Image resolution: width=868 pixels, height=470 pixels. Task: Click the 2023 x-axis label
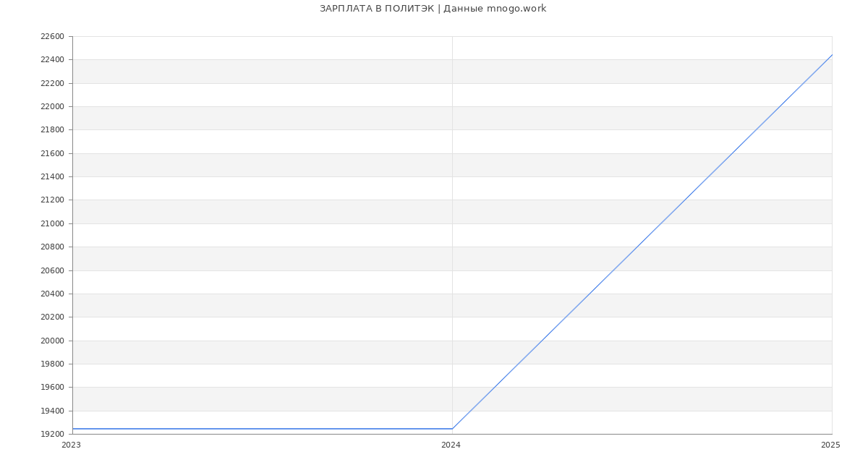point(71,445)
